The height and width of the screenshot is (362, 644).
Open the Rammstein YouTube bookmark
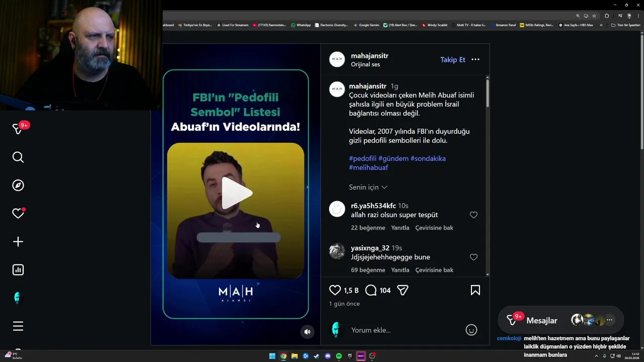269,25
